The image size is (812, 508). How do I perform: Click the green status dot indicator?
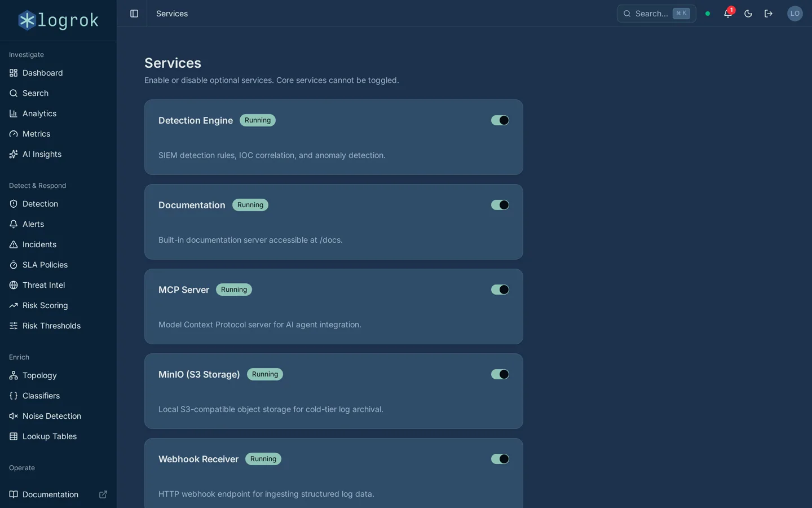708,14
